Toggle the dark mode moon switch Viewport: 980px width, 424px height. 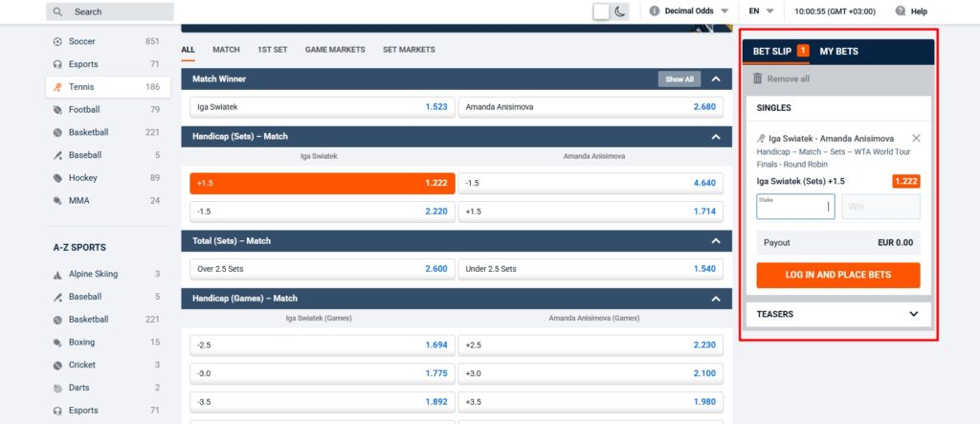611,11
